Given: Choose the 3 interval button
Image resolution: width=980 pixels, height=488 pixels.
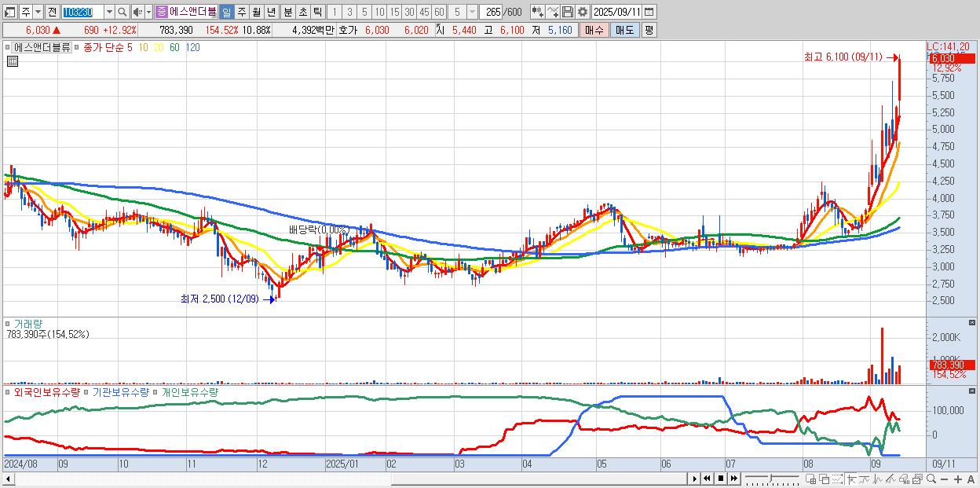Looking at the screenshot, I should (x=349, y=12).
